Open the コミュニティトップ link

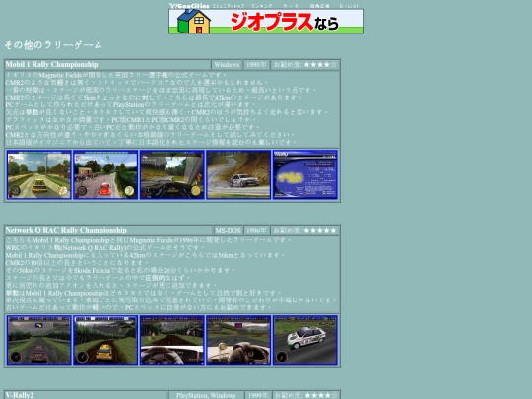pos(229,6)
